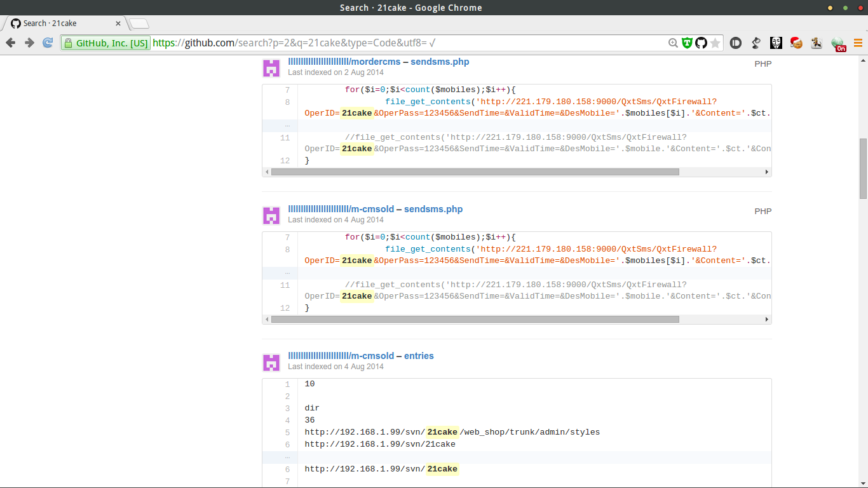Open the Santa hat cookie extension icon

pyautogui.click(x=796, y=43)
